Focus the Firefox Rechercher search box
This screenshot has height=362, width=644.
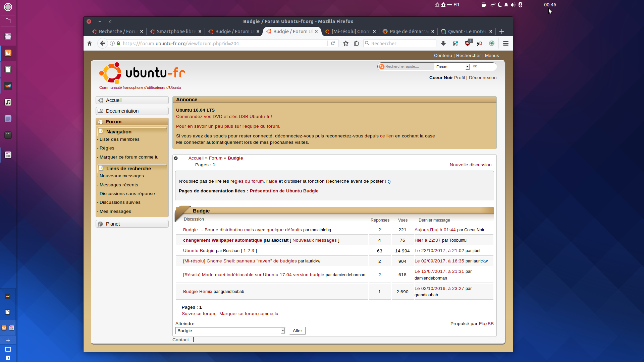[x=400, y=43]
